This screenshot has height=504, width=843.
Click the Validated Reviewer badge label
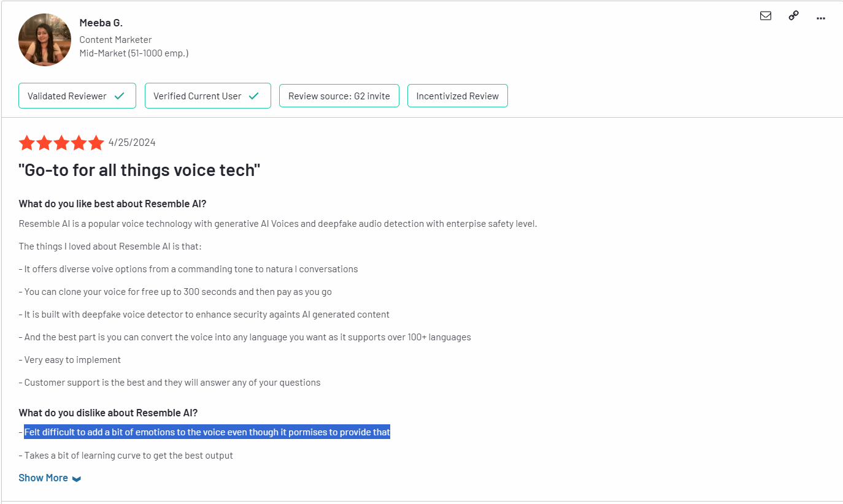click(x=67, y=96)
